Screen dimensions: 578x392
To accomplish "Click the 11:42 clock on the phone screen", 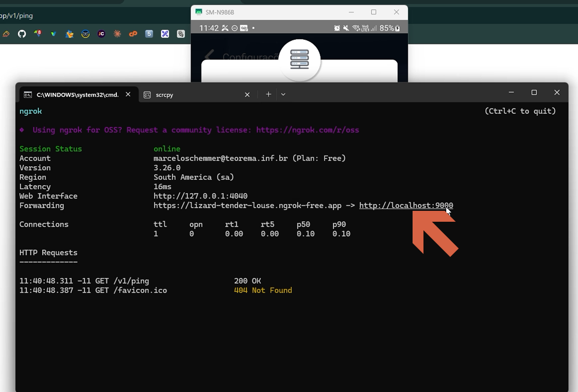I will pos(209,28).
